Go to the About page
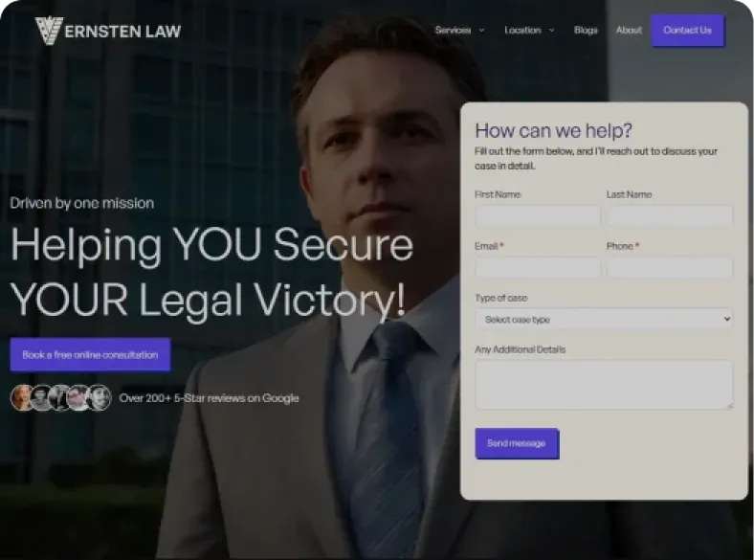Image resolution: width=754 pixels, height=560 pixels. tap(629, 31)
